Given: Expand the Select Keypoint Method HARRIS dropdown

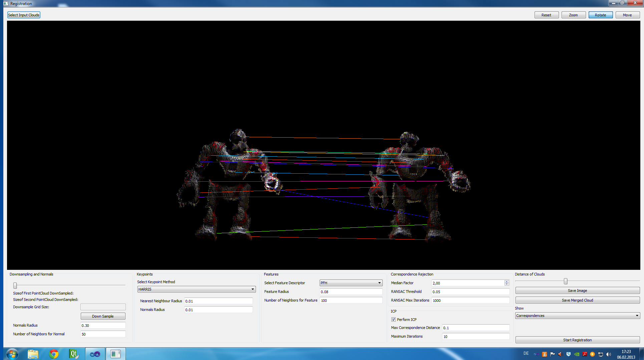Looking at the screenshot, I should click(x=196, y=289).
